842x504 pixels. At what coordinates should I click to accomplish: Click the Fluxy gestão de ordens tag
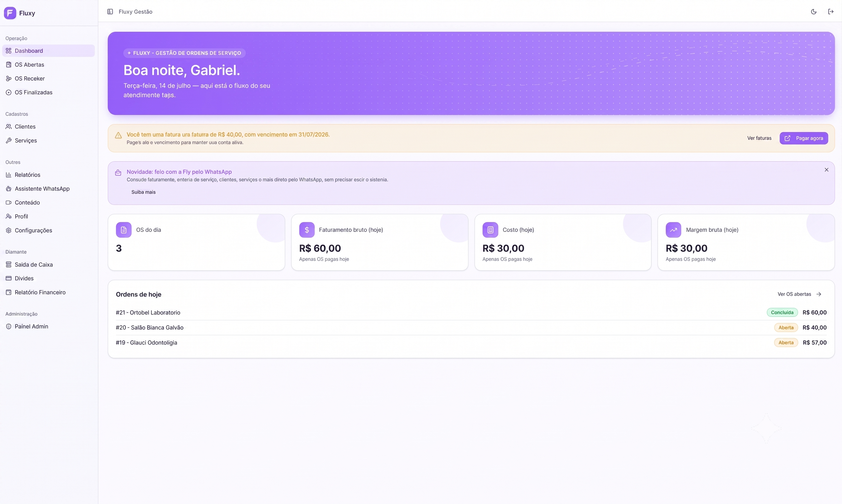tap(184, 53)
